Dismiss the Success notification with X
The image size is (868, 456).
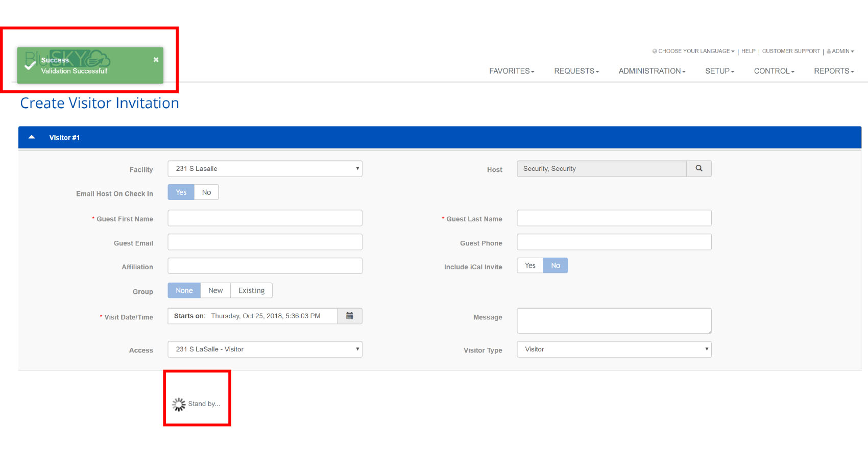click(x=156, y=60)
